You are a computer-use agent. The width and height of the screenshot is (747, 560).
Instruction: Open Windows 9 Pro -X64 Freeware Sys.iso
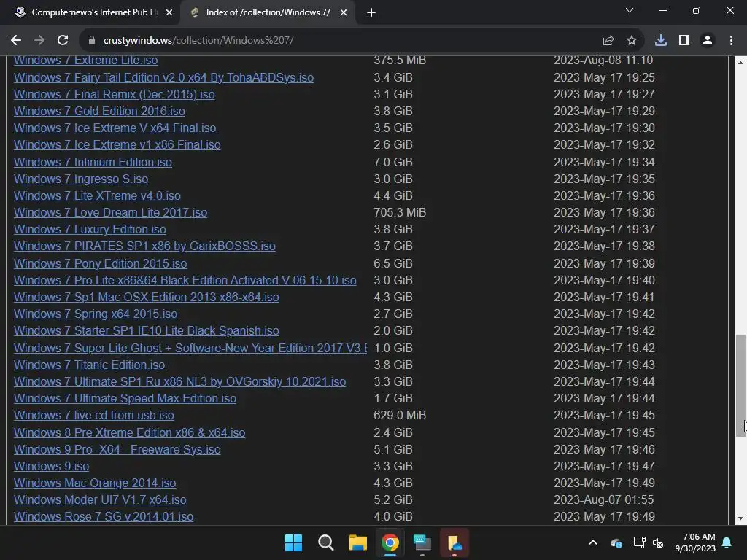pyautogui.click(x=117, y=449)
